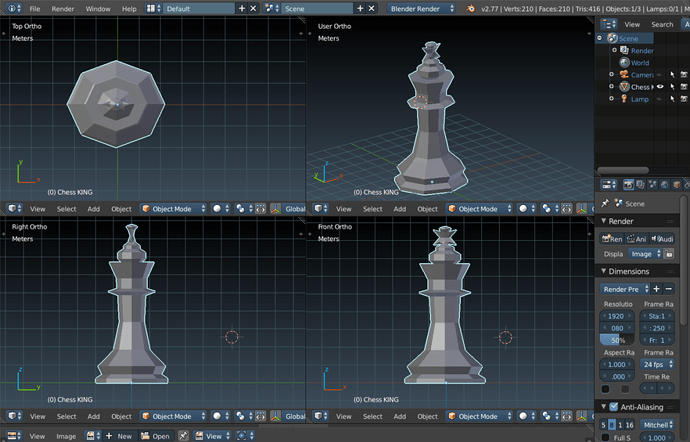Click the Camera object icon in outliner
Viewport: 690px width, 442px height.
coord(623,75)
